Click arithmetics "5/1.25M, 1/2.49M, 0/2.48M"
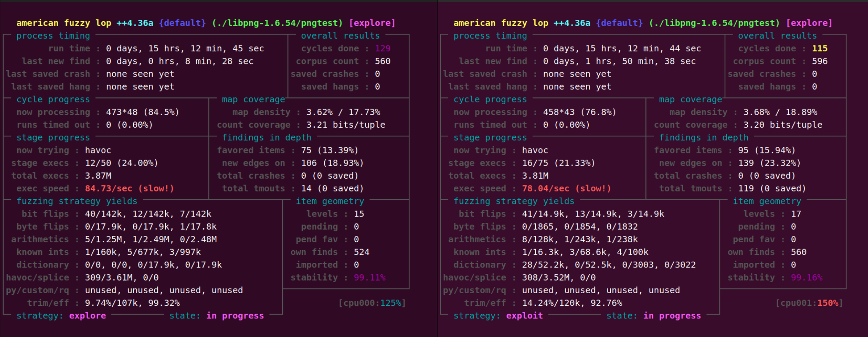This screenshot has height=337, width=868. (151, 239)
